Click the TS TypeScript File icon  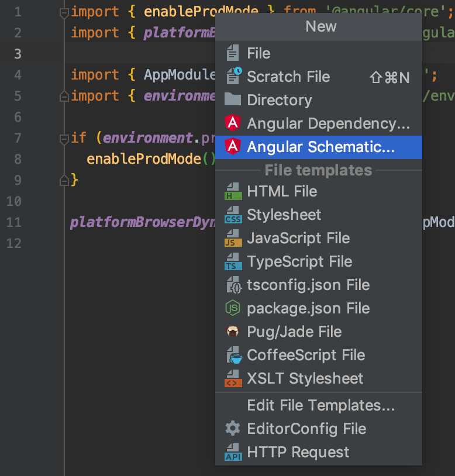(x=233, y=261)
